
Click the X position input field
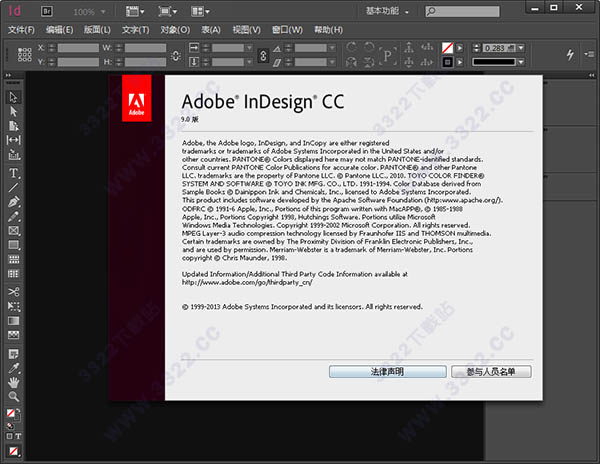(x=78, y=48)
